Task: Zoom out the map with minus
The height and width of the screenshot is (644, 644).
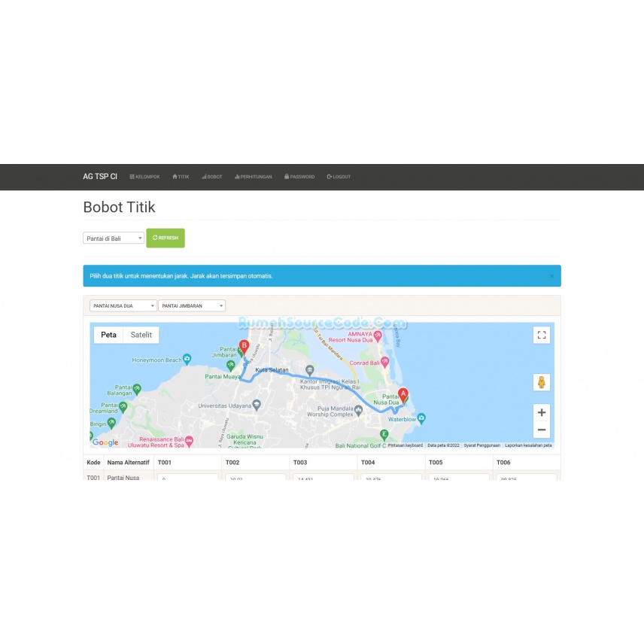Action: pos(542,430)
